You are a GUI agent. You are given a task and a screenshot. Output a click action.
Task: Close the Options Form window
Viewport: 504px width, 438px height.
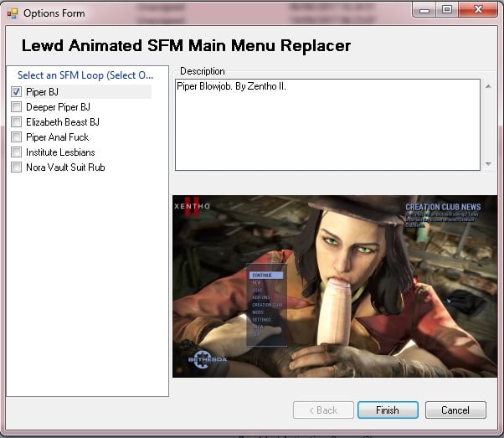[x=478, y=10]
